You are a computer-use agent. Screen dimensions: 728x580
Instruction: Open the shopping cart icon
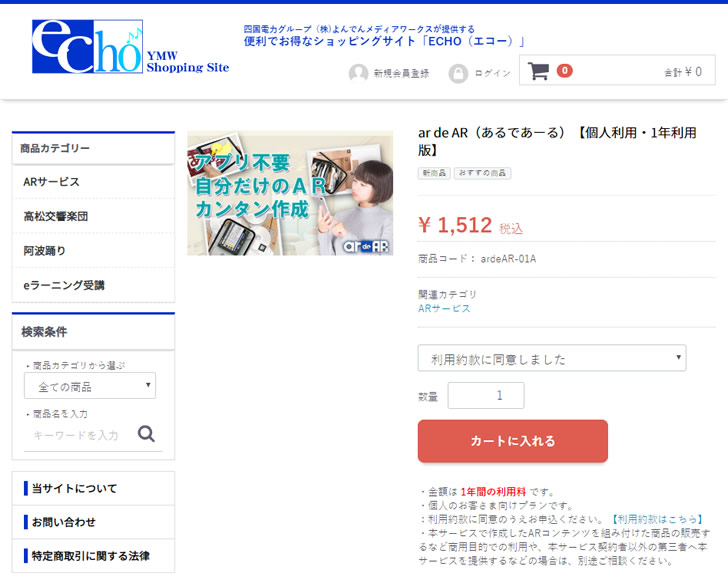point(539,71)
